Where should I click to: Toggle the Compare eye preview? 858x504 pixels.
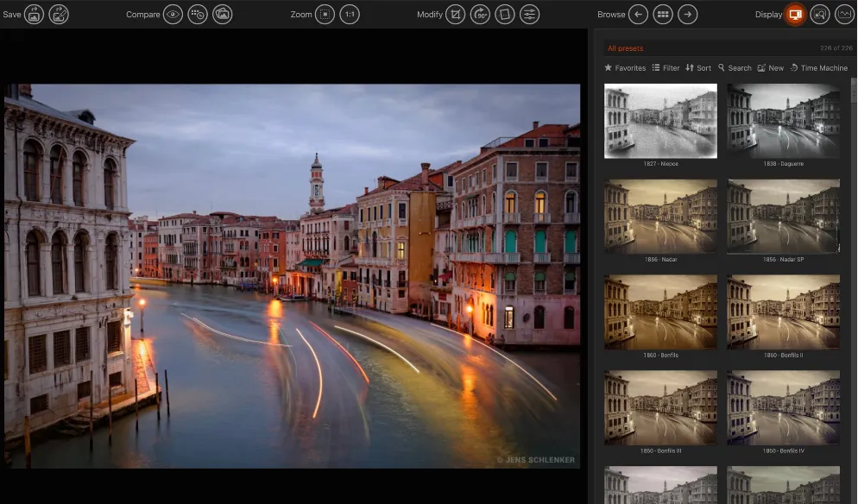pyautogui.click(x=173, y=15)
